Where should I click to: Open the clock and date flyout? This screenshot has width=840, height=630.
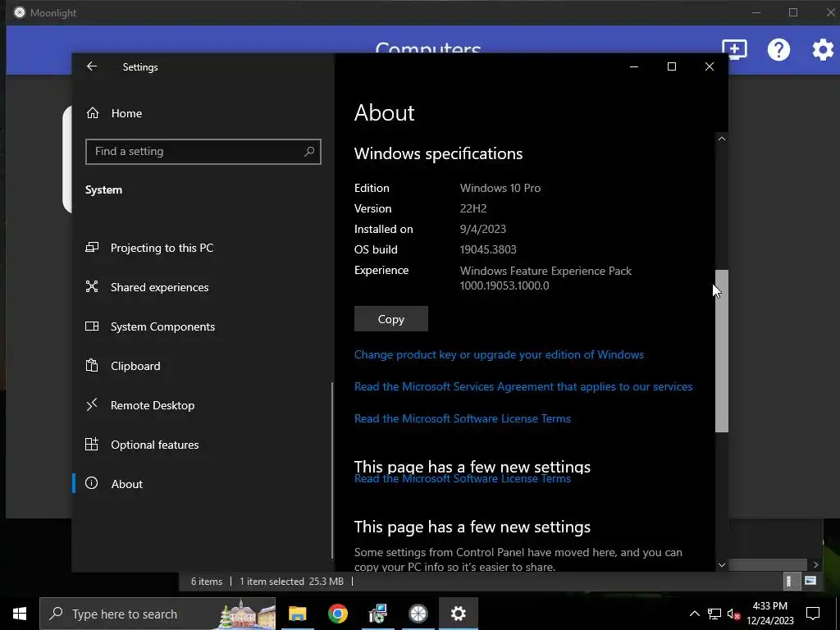(x=769, y=614)
